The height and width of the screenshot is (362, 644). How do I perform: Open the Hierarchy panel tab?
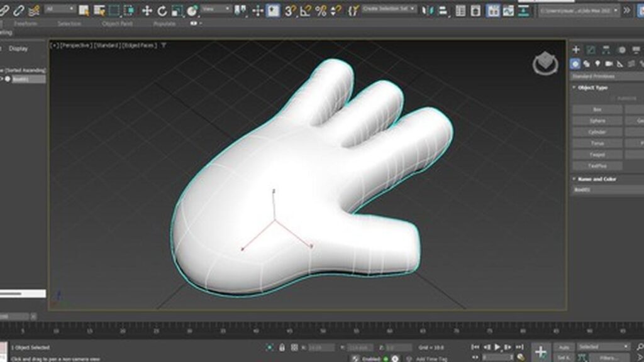point(606,50)
